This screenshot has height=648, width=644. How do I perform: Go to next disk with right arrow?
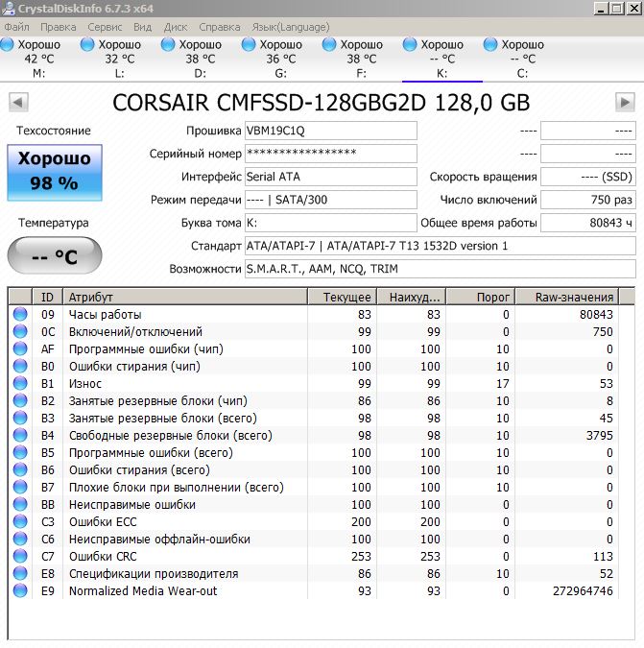click(625, 102)
